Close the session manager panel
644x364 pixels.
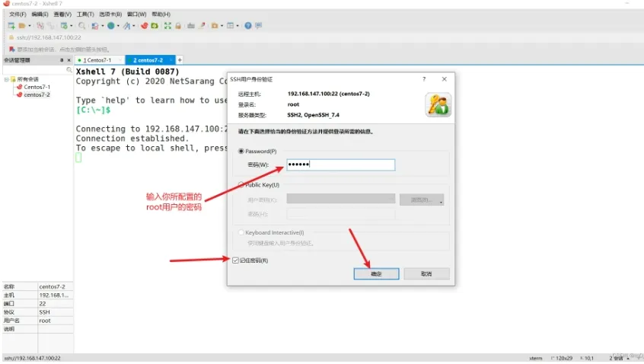click(69, 60)
